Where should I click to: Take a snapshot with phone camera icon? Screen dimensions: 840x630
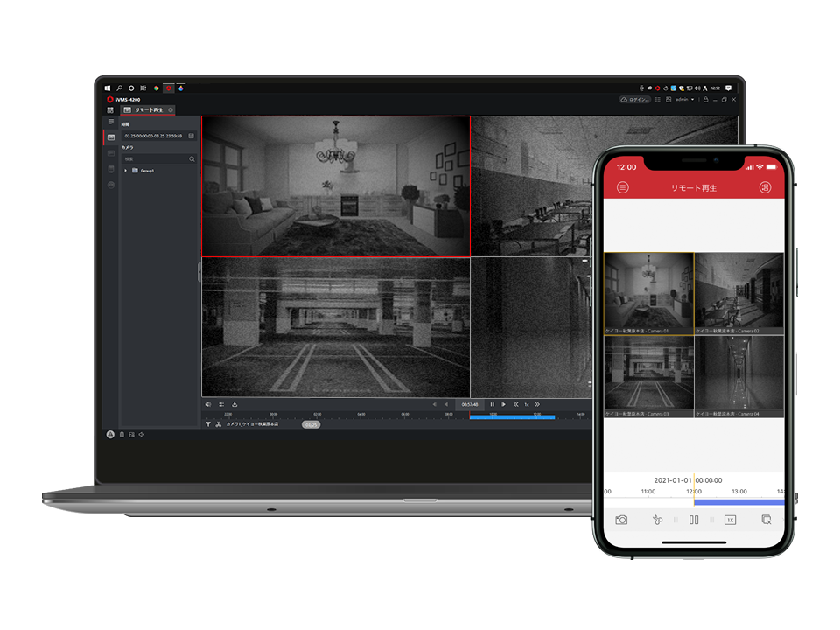(621, 520)
